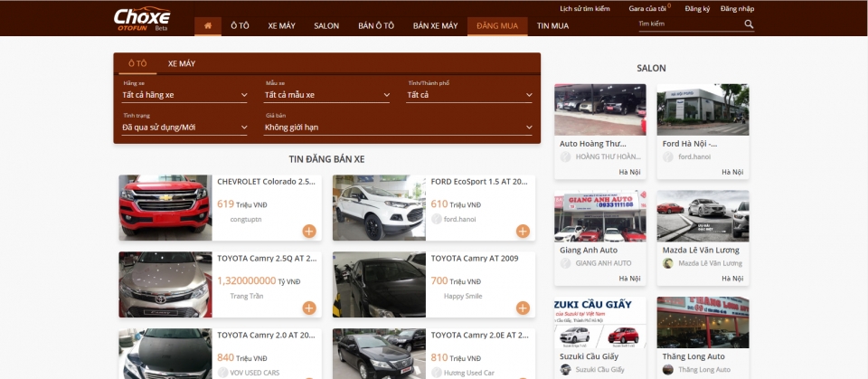Open the SALON menu item
Viewport: 868px width, 379px height.
(x=326, y=26)
